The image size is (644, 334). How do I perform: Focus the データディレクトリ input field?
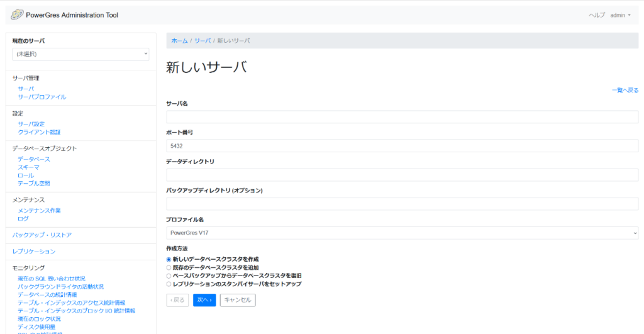click(402, 175)
